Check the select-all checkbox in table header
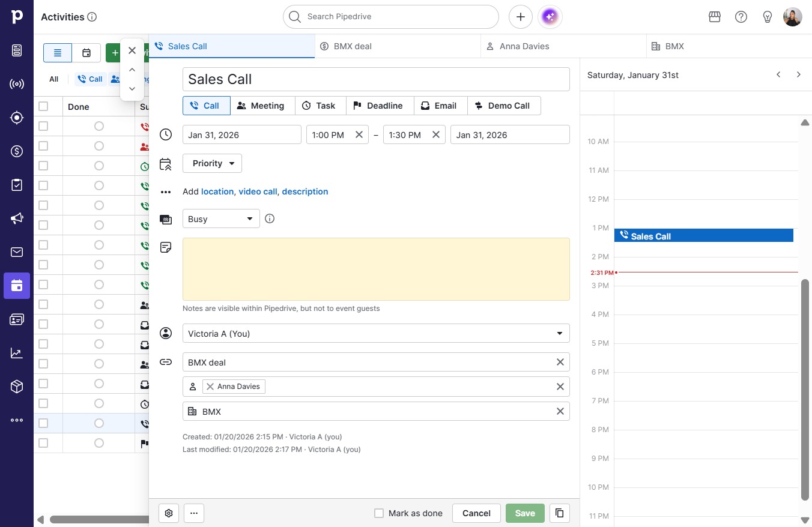The width and height of the screenshot is (812, 527). pyautogui.click(x=43, y=106)
